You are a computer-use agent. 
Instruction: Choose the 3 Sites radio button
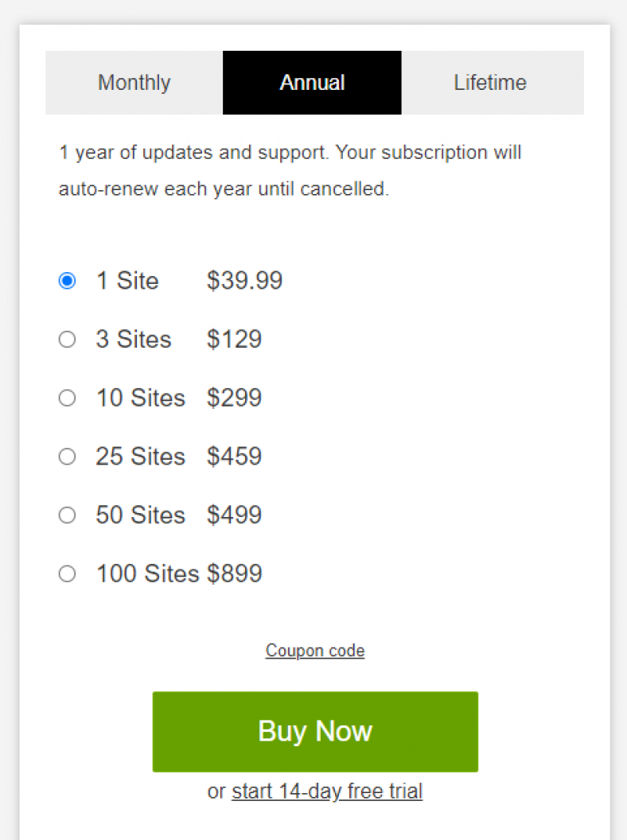[67, 339]
